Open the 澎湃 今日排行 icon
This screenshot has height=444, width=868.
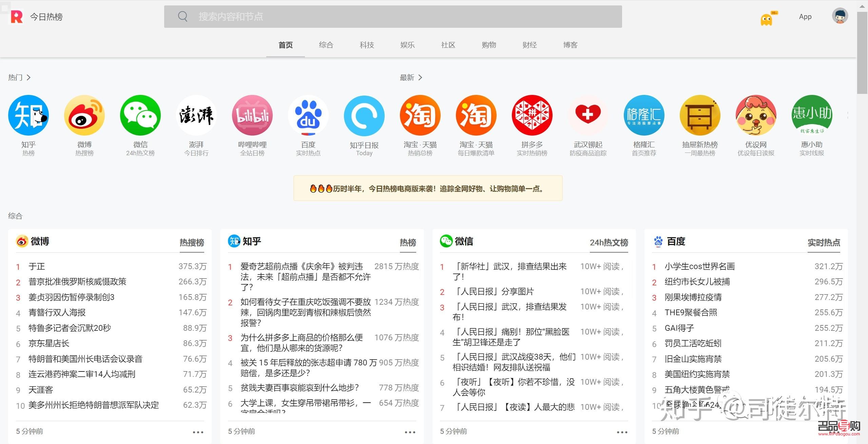click(196, 115)
